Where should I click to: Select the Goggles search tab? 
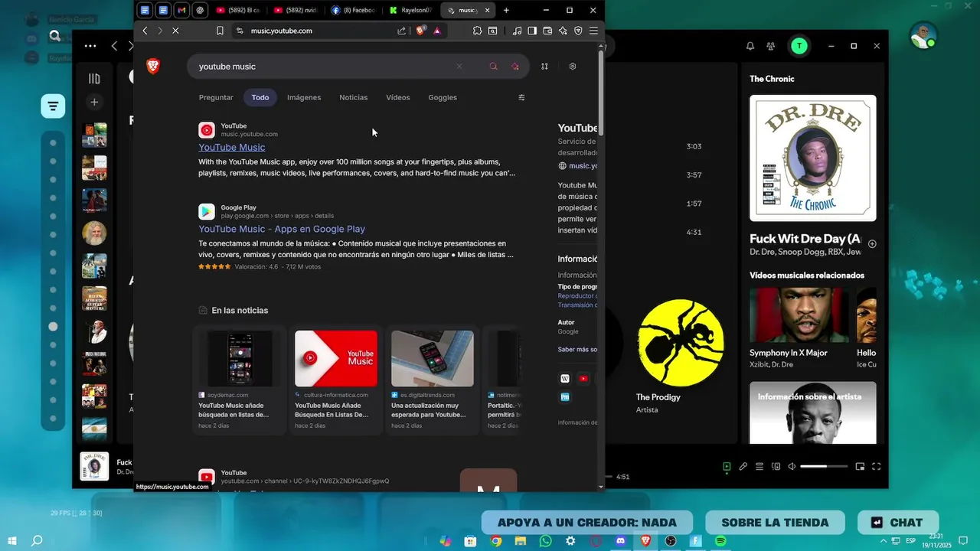pyautogui.click(x=443, y=97)
